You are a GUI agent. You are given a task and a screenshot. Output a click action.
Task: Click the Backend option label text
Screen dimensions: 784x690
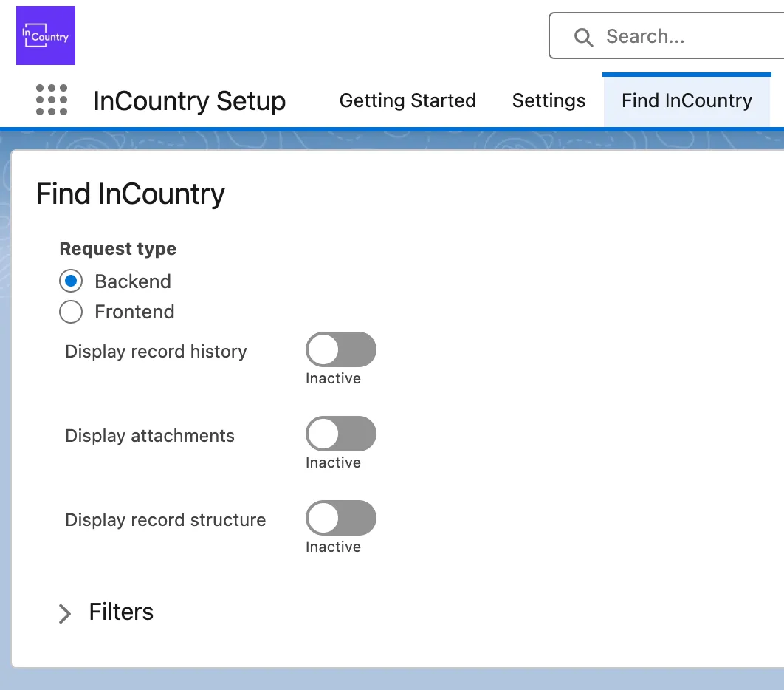tap(133, 281)
